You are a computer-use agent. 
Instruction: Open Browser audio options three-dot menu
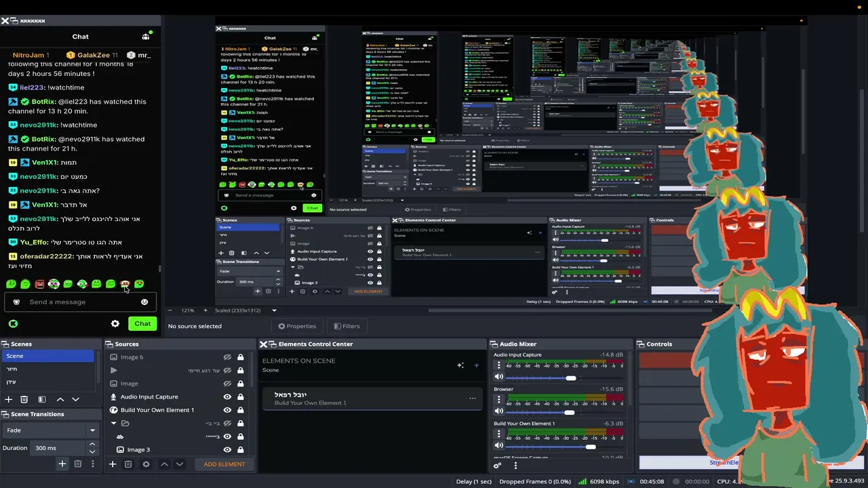499,399
